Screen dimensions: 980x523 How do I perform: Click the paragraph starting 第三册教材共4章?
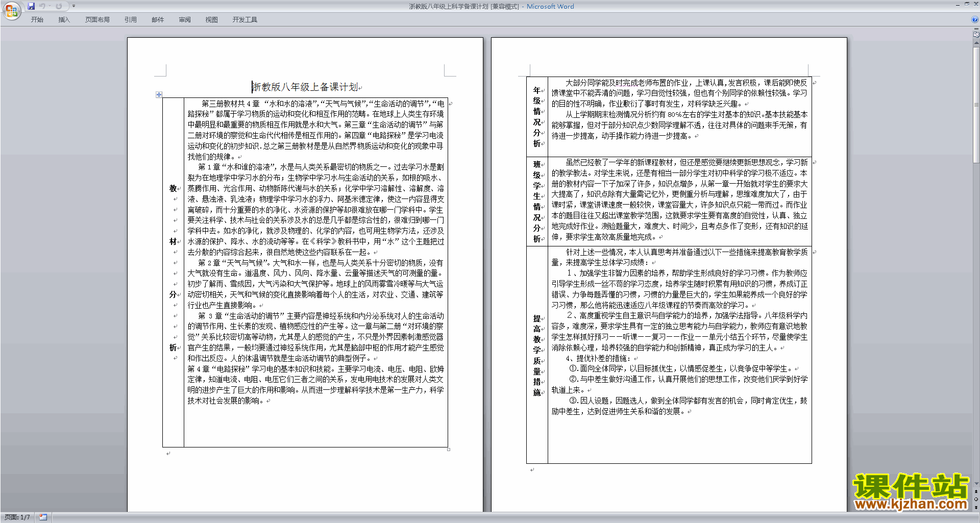click(x=315, y=130)
